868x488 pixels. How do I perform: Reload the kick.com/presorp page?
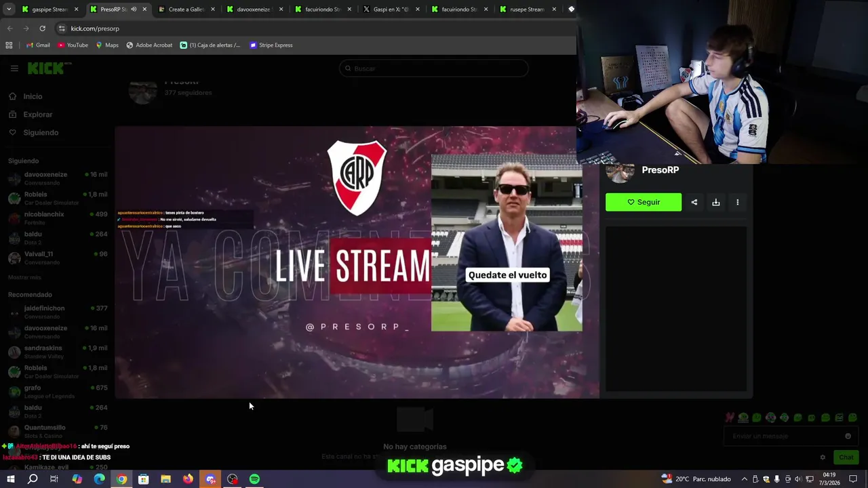(x=42, y=28)
